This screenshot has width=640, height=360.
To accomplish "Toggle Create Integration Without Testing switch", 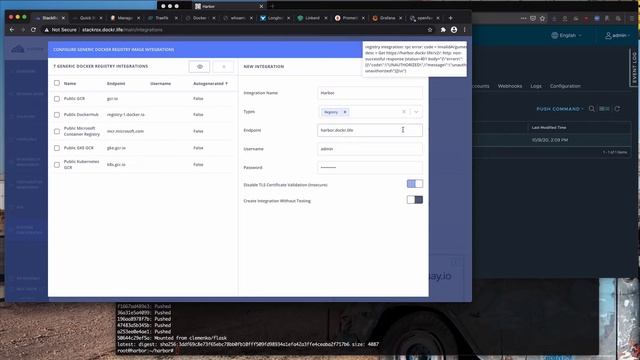I will (415, 200).
